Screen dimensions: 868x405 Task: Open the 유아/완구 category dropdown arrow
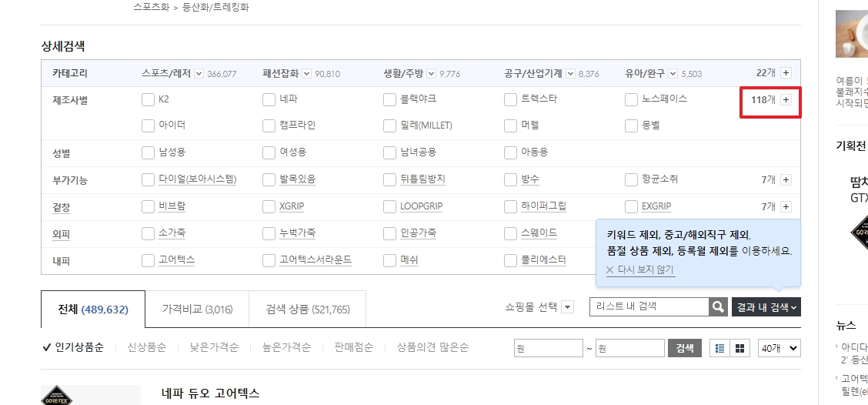click(673, 74)
